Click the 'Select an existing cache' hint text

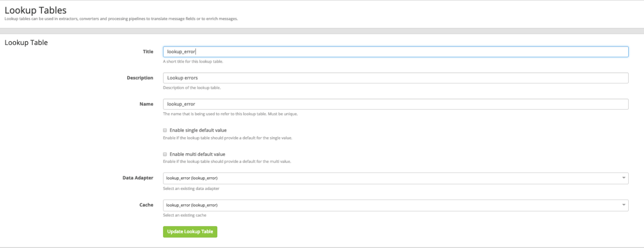pyautogui.click(x=184, y=216)
